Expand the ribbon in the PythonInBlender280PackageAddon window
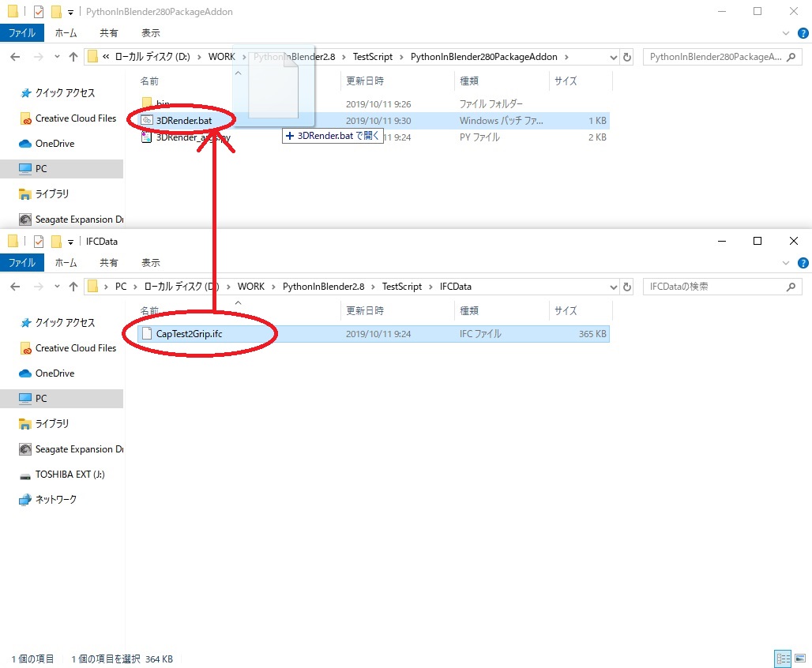This screenshot has height=668, width=812. (x=786, y=33)
